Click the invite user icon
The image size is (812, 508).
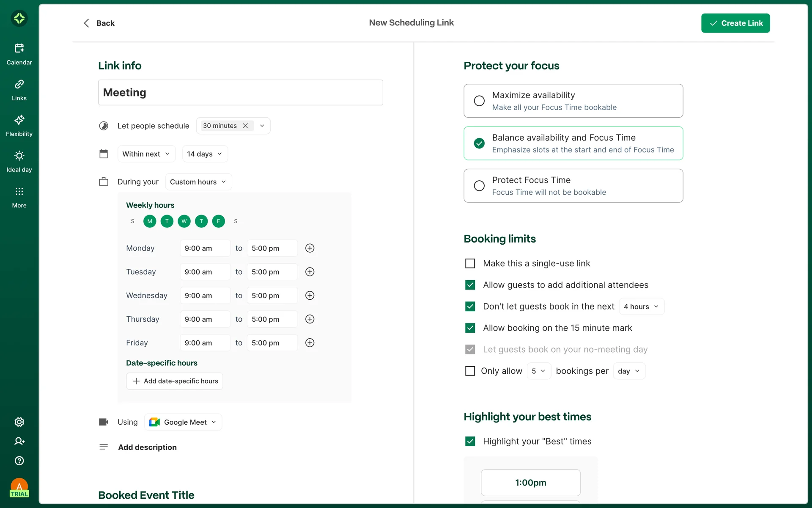pyautogui.click(x=19, y=441)
